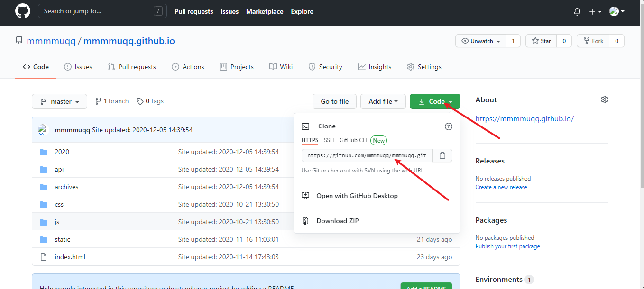Click Publish your first package

pos(507,246)
